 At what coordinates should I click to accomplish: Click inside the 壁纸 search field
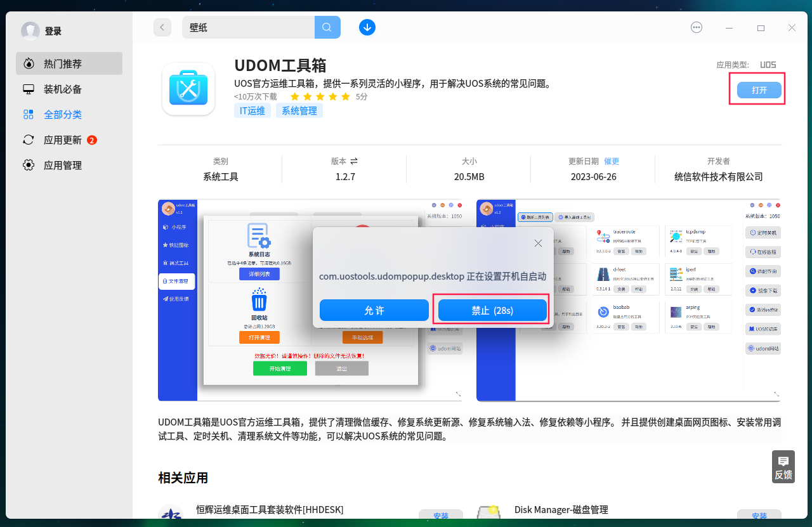[x=247, y=27]
